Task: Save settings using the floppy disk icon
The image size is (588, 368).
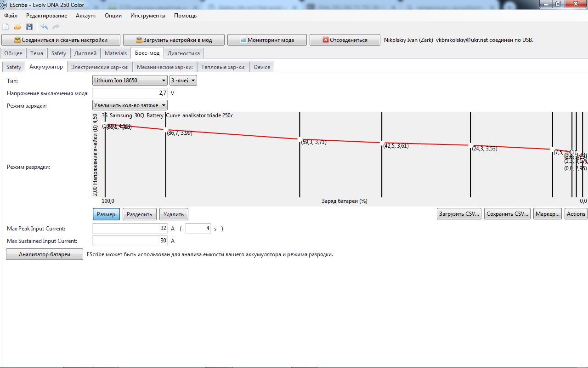Action: pyautogui.click(x=29, y=27)
